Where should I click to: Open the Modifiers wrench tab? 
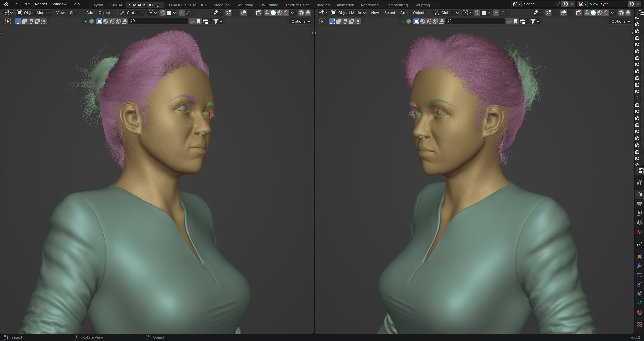tap(639, 266)
